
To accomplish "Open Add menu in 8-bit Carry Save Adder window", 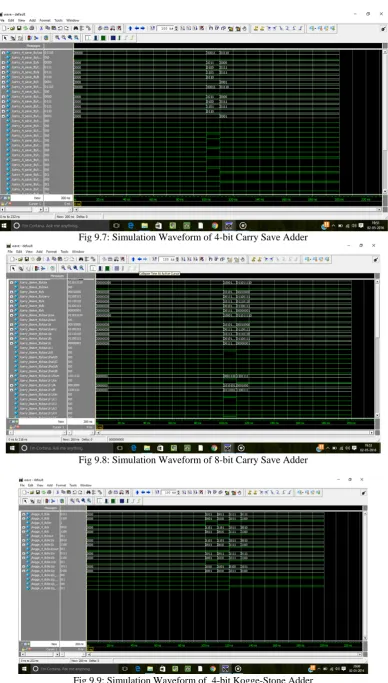I will pos(39,251).
